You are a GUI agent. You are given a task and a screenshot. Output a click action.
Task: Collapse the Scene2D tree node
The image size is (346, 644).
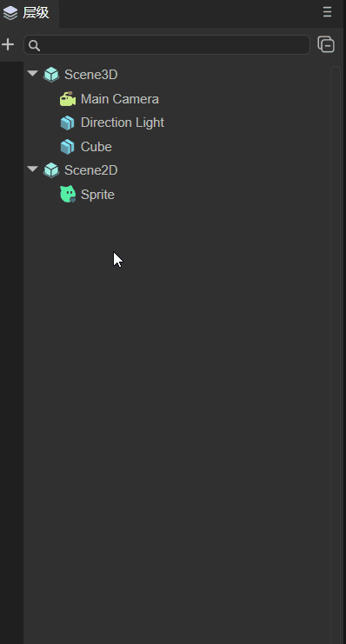coord(33,169)
